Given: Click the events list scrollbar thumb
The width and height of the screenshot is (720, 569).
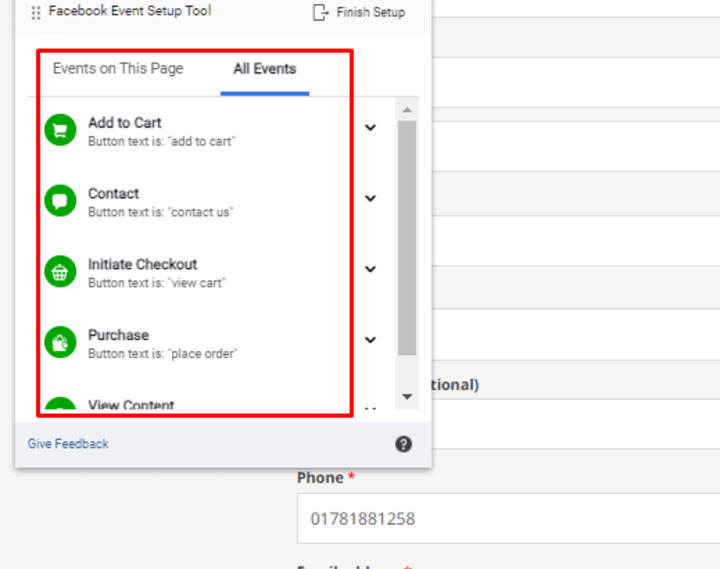Looking at the screenshot, I should point(407,238).
